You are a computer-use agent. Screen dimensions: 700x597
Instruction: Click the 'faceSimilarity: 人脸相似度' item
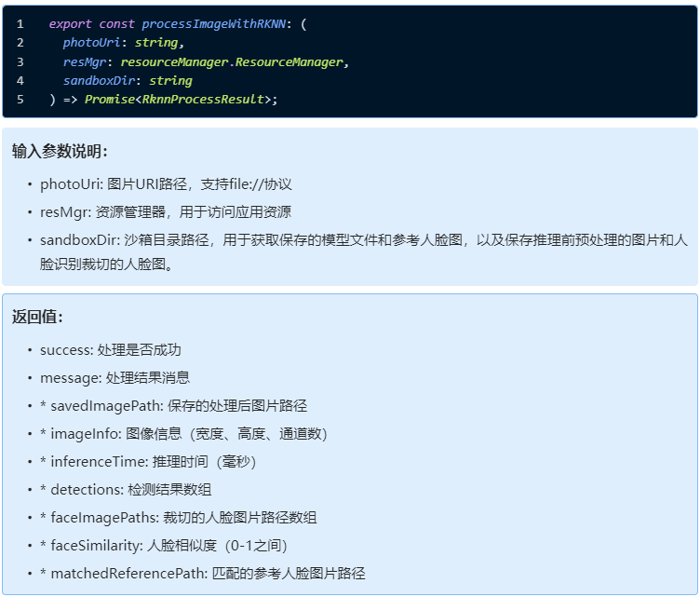164,545
